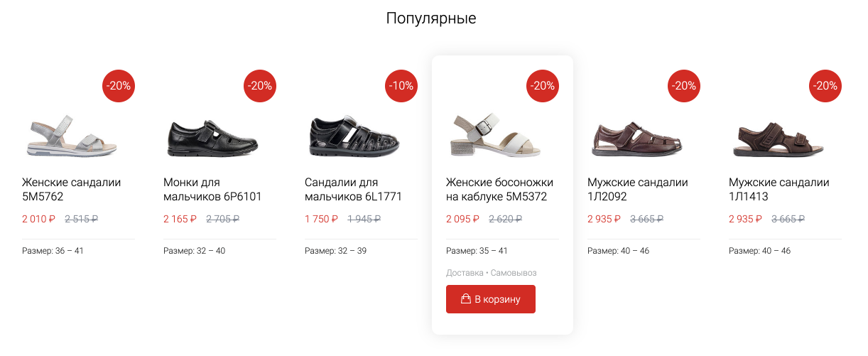Click the -20% badge on men's sandals 1Л1413
Viewport: 868px width, 356px height.
pyautogui.click(x=825, y=86)
